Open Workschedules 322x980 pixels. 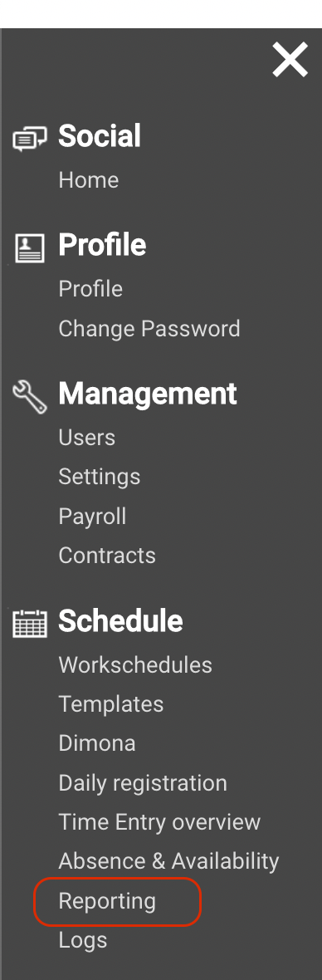(x=135, y=665)
